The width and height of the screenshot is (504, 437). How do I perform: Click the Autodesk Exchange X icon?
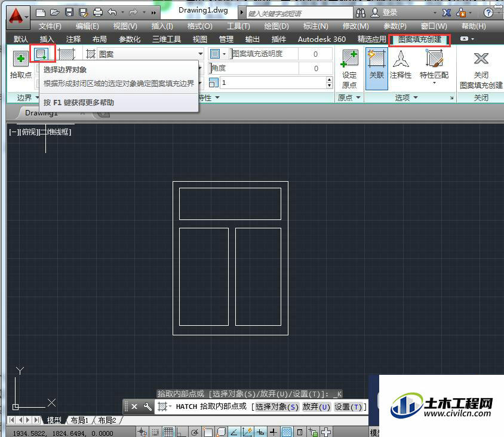pyautogui.click(x=447, y=13)
